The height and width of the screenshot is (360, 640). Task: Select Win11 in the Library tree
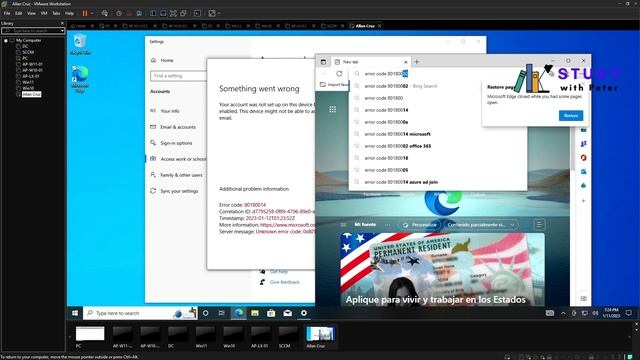28,82
